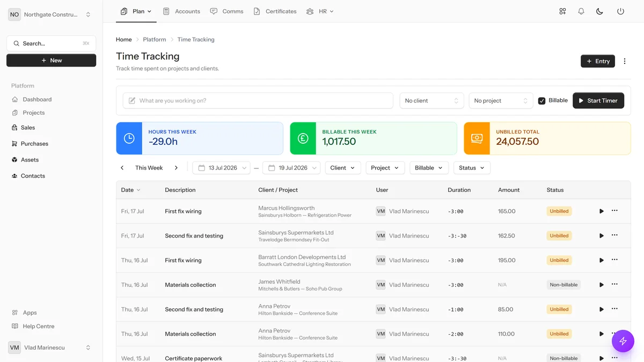Screen dimensions: 644x362
Task: Open more options for Travelodge Bermondsey Fit-Out row
Action: click(615, 235)
